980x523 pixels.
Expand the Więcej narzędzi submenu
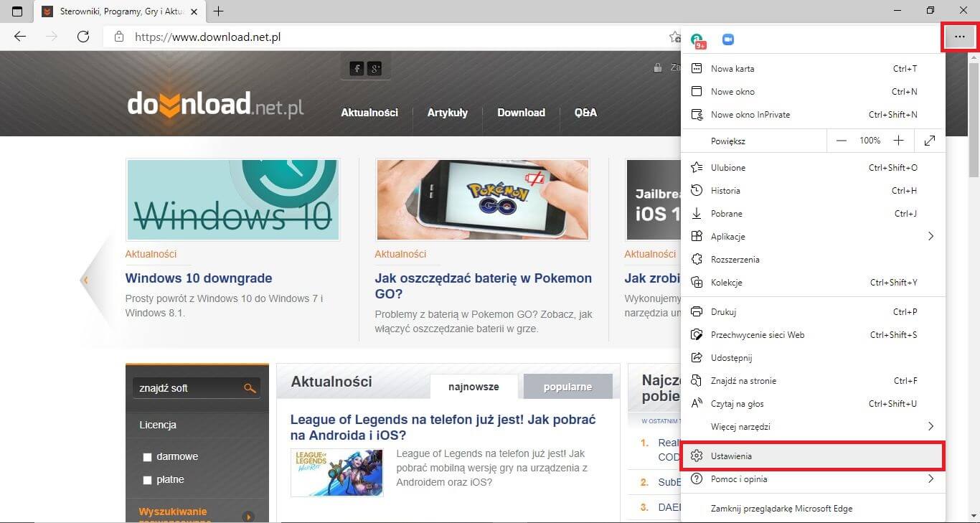[x=813, y=427]
